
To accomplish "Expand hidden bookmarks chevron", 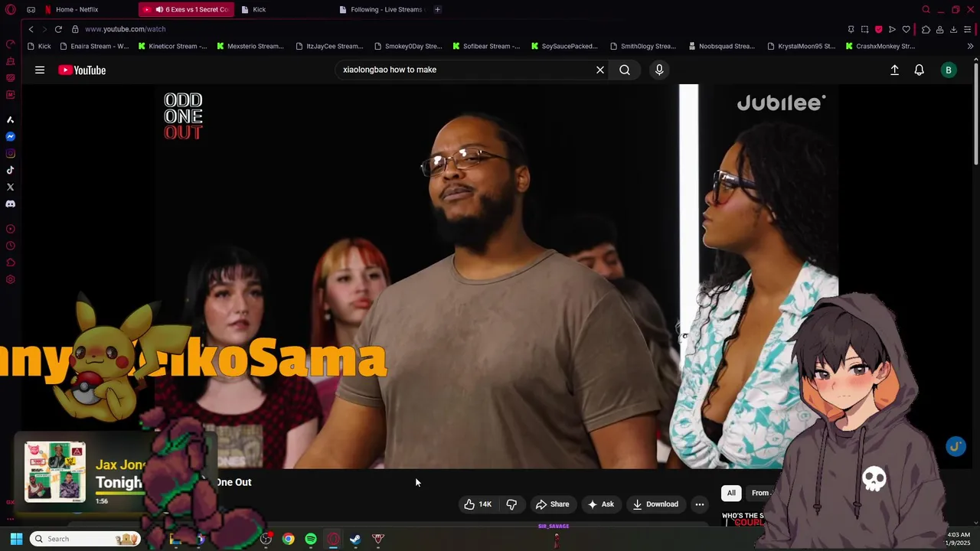I will click(x=970, y=46).
